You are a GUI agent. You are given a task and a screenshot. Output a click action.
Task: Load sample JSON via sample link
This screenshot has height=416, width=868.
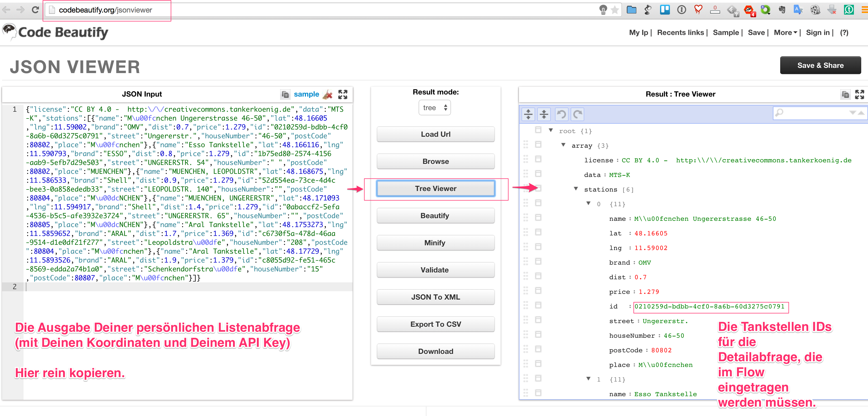pyautogui.click(x=306, y=94)
